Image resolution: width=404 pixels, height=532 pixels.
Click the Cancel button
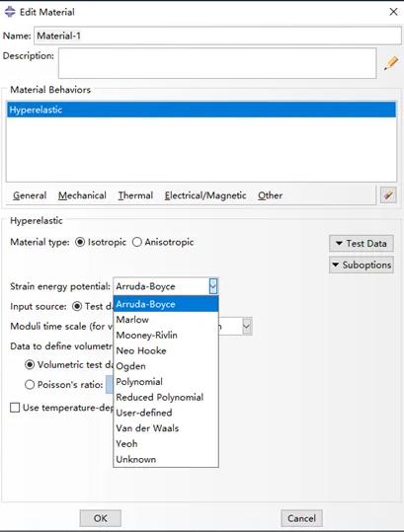(302, 518)
